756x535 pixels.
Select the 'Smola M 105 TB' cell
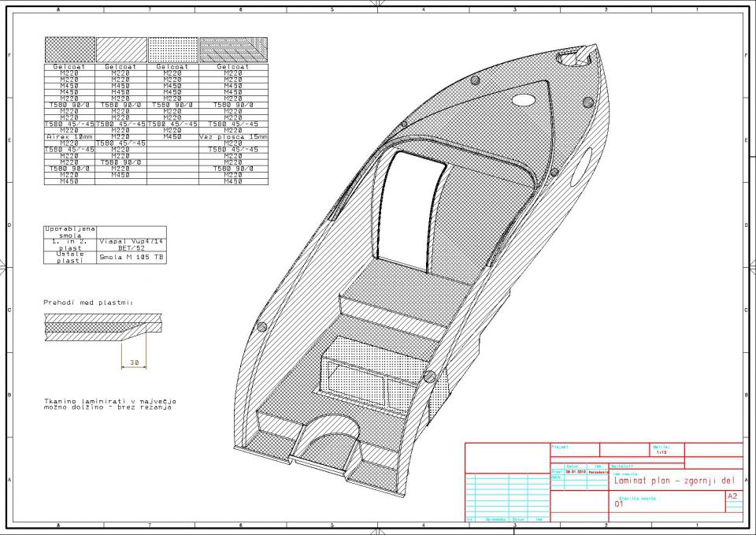coord(132,257)
